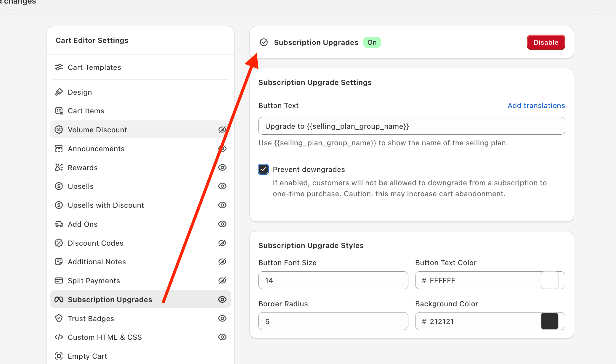Screen dimensions: 616x364
Task: Open the Upsells settings
Action: (141, 186)
